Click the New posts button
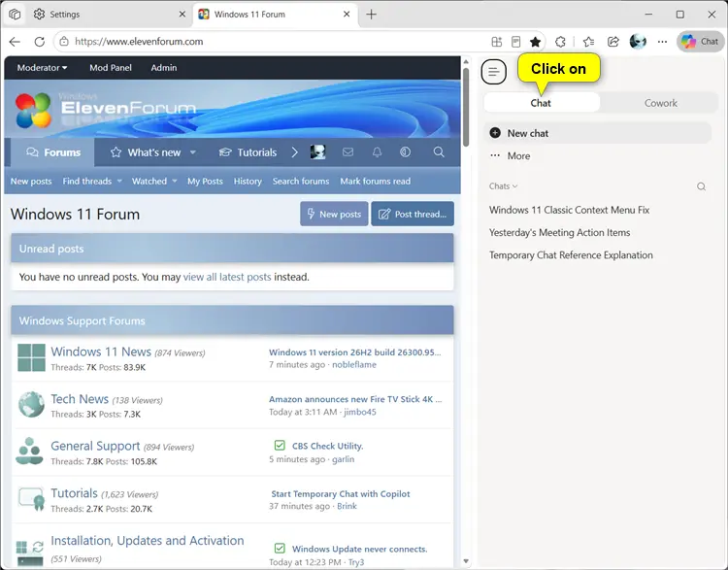The width and height of the screenshot is (728, 570). [x=334, y=215]
